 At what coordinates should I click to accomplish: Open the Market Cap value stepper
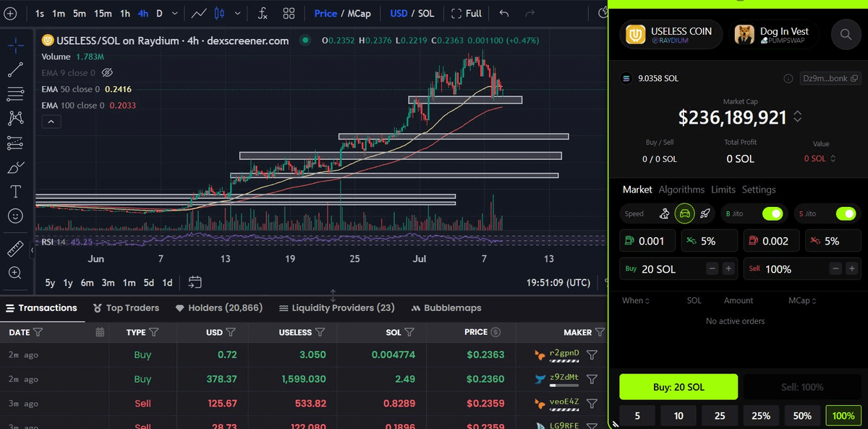click(x=798, y=116)
